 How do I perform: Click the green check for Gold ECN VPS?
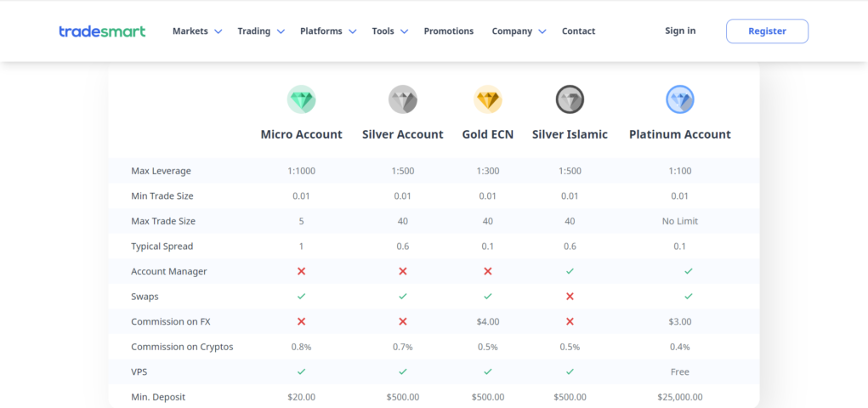[x=488, y=371]
